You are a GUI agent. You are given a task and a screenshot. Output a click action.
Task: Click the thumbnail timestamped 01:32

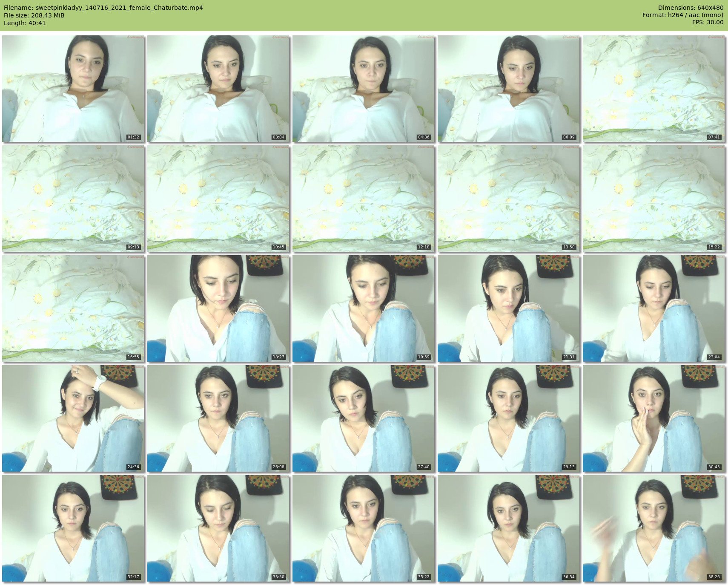pyautogui.click(x=73, y=89)
